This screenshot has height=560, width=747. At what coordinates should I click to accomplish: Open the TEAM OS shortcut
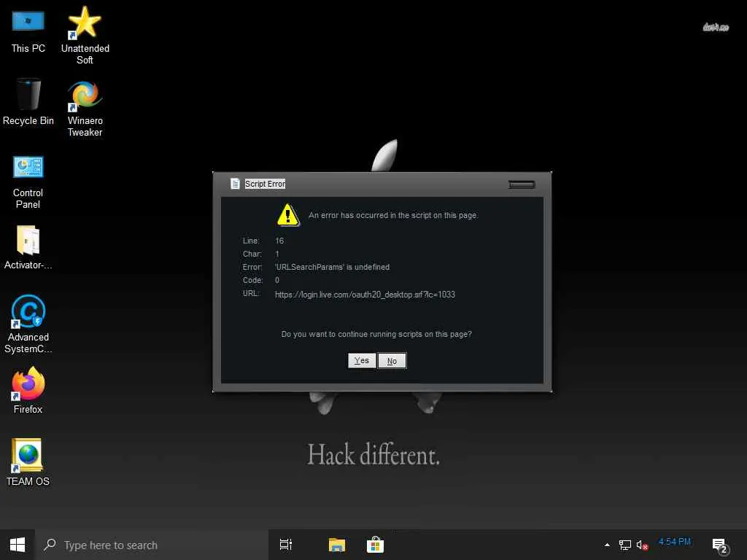coord(28,462)
